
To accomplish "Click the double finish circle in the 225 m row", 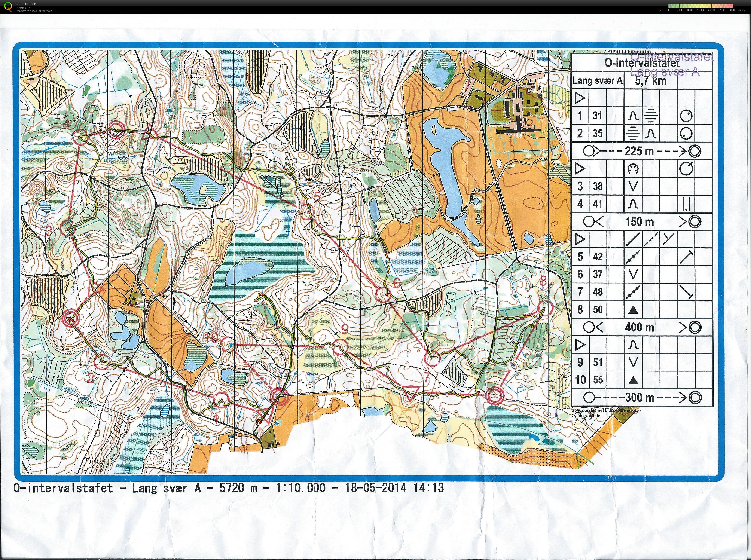I will point(695,151).
